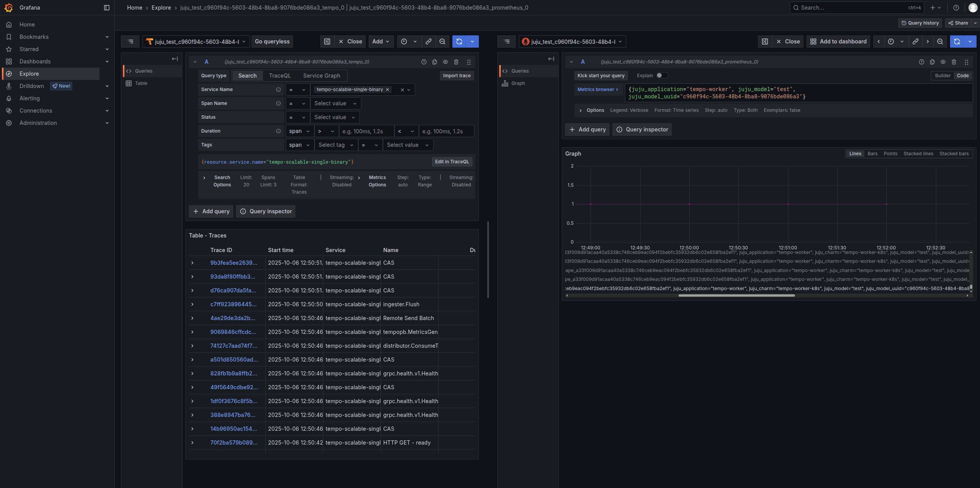Toggle the Explain switch

[x=662, y=76]
